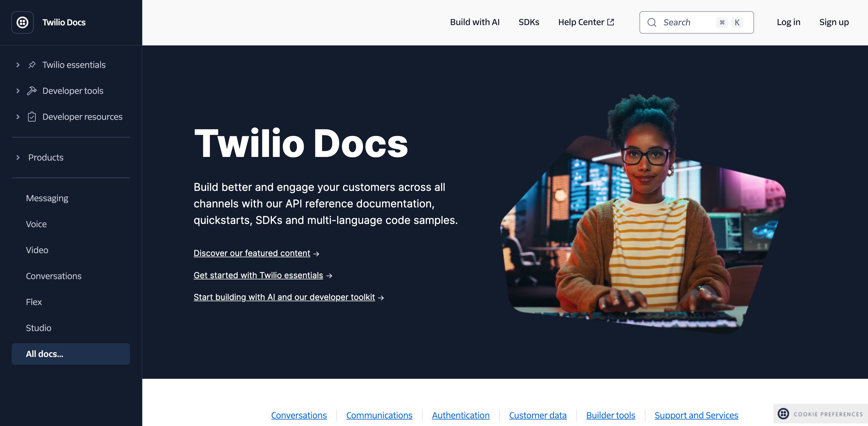The height and width of the screenshot is (426, 868).
Task: Open the Products section in sidebar
Action: tap(46, 157)
